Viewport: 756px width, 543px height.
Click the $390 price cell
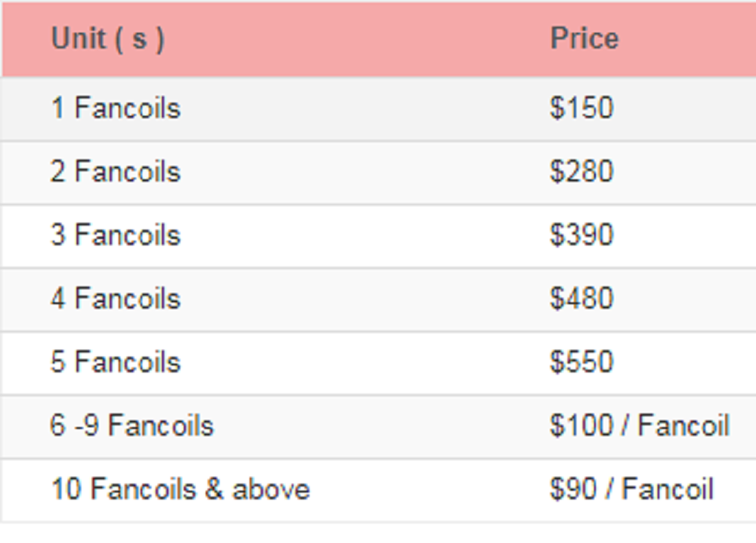tap(581, 235)
